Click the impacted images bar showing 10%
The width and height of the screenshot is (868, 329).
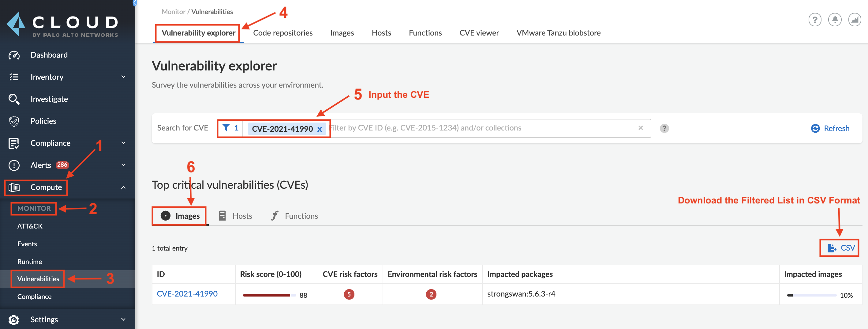click(812, 295)
